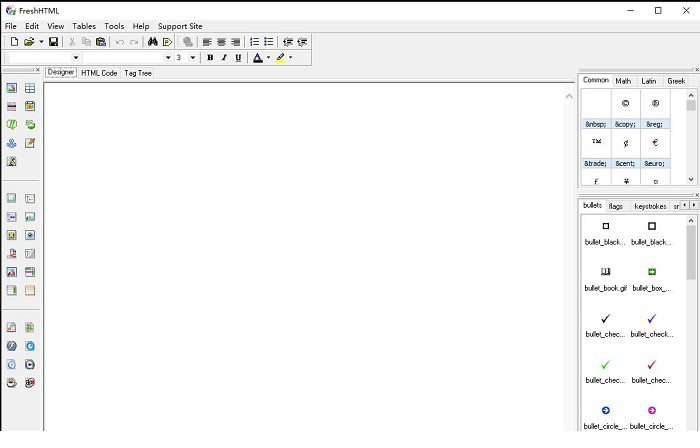Open the flags image tab
The image size is (700, 448).
pos(616,206)
